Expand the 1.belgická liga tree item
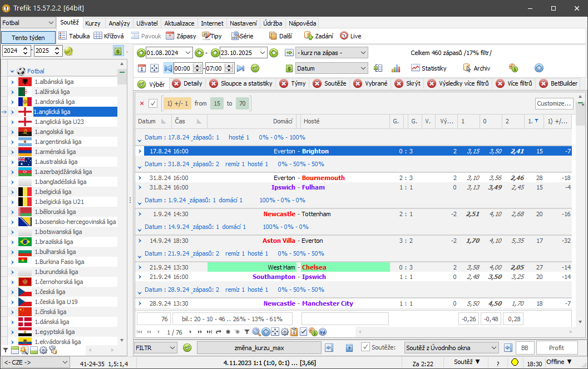This screenshot has height=369, width=588. pyautogui.click(x=12, y=192)
